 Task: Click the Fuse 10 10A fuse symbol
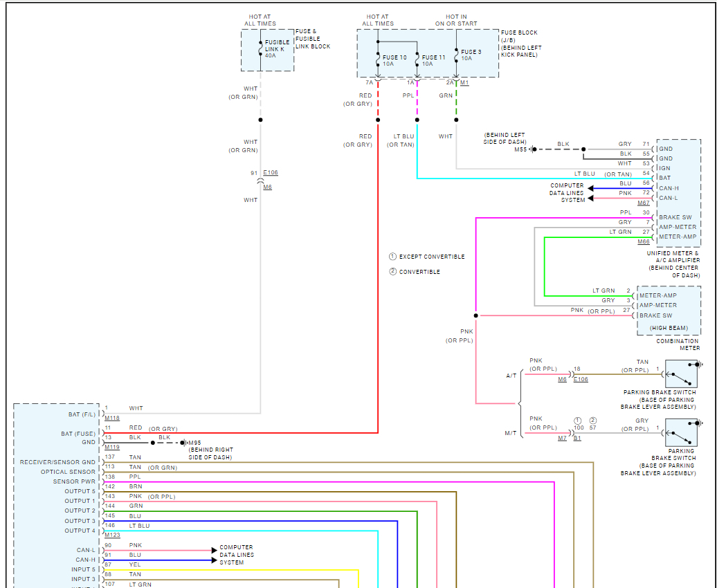(378, 58)
